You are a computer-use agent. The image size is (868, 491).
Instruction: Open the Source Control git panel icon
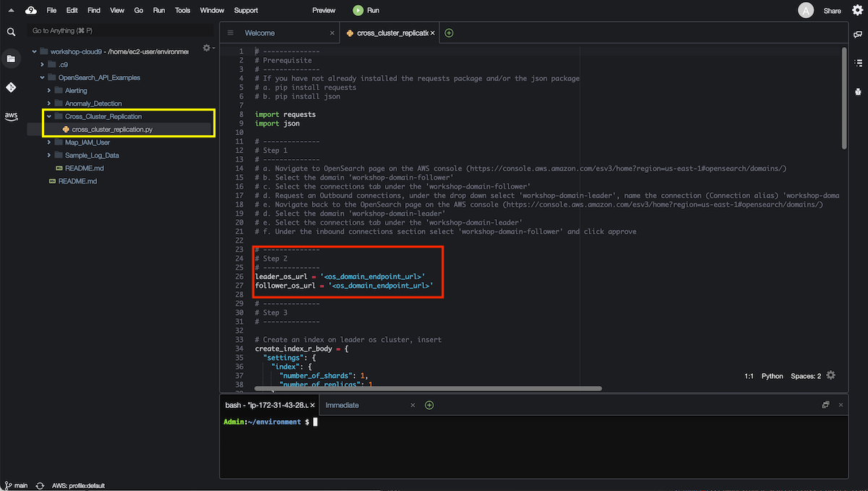(x=11, y=87)
